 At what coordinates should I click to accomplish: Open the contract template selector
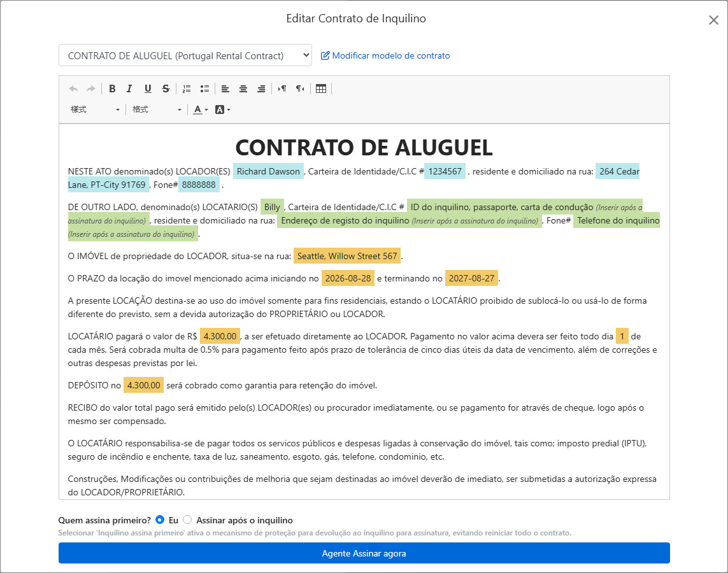(x=185, y=55)
